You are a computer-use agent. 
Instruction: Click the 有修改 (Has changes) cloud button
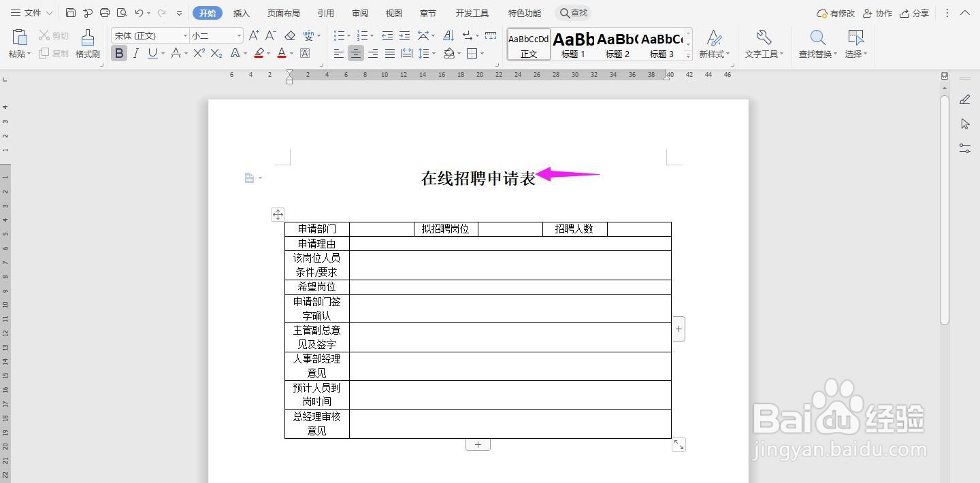836,13
